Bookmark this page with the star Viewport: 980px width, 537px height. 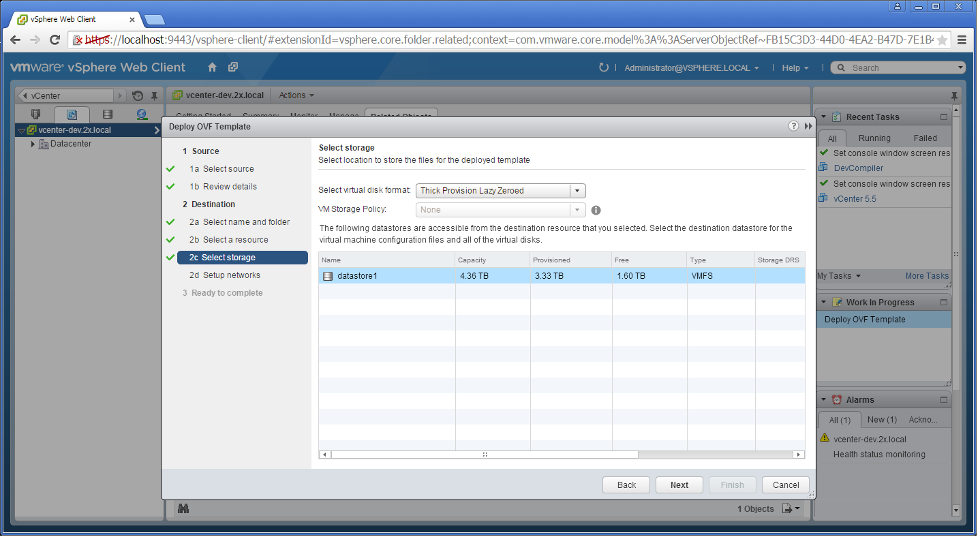(942, 40)
